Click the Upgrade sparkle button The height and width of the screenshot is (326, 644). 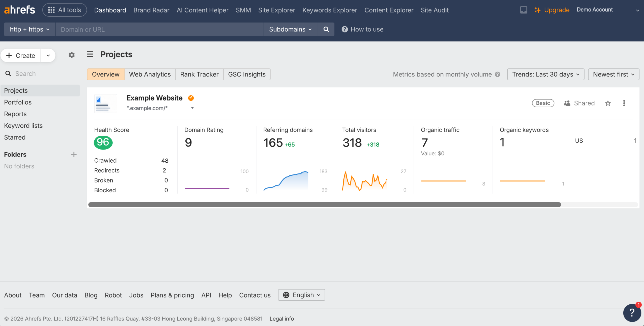click(552, 10)
